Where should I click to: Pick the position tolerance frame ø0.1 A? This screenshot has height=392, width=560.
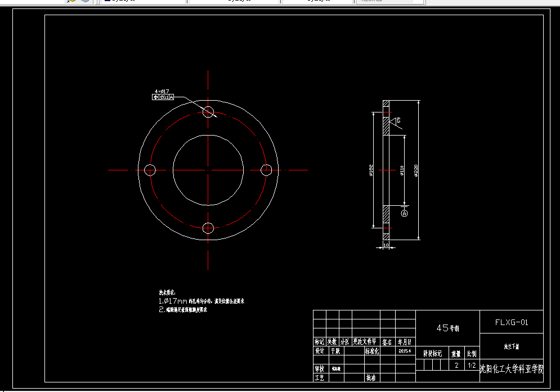tap(163, 97)
